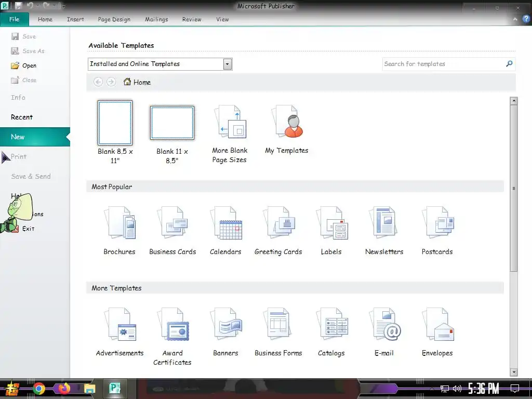Viewport: 532px width, 399px height.
Task: Select the Blank 11 x 8.5" template
Action: pos(172,135)
